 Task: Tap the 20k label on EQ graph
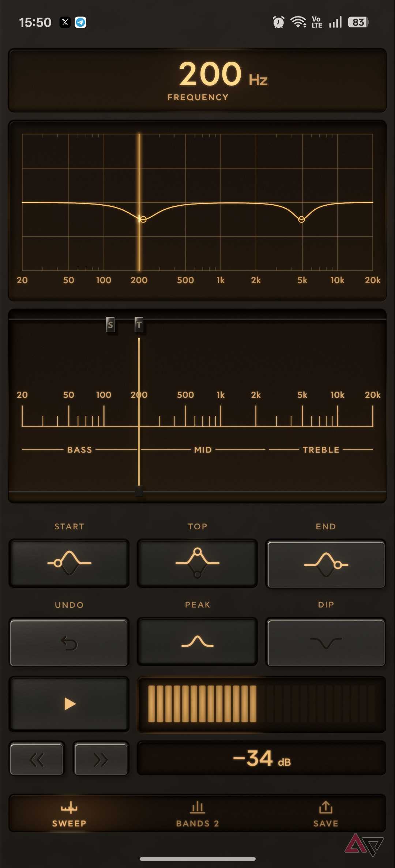pos(373,280)
